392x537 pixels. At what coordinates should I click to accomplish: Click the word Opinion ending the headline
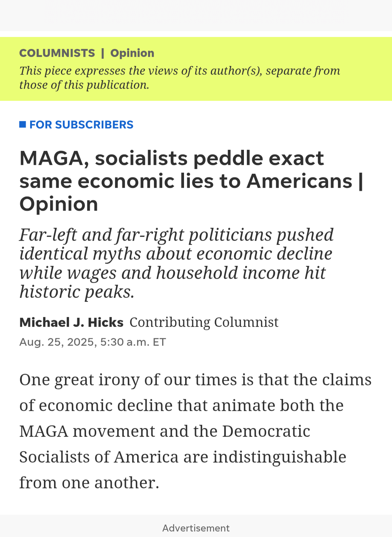point(59,204)
